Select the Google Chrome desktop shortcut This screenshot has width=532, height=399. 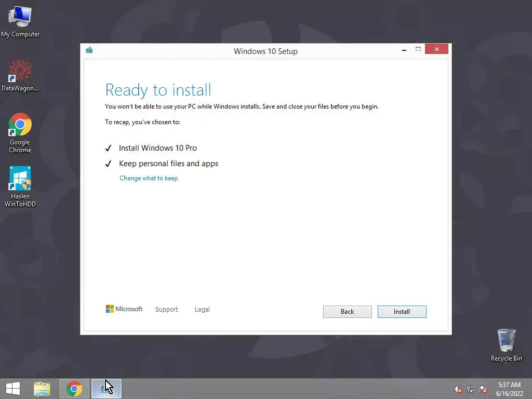point(20,133)
